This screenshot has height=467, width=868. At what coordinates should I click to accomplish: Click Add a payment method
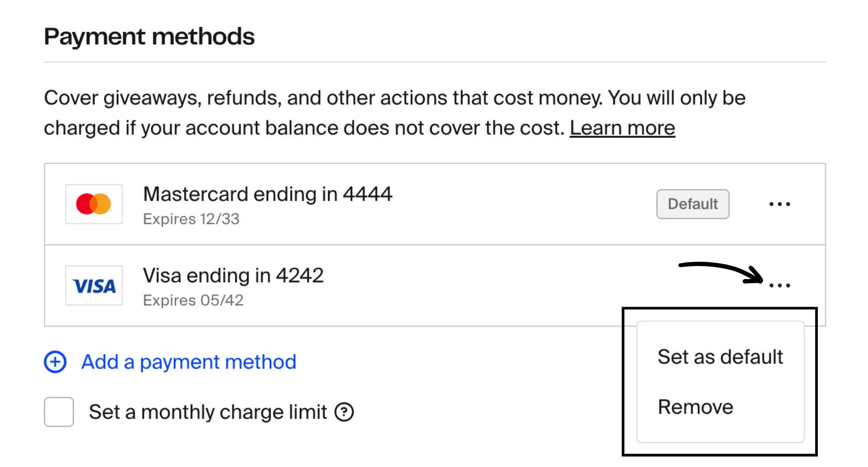coord(189,362)
